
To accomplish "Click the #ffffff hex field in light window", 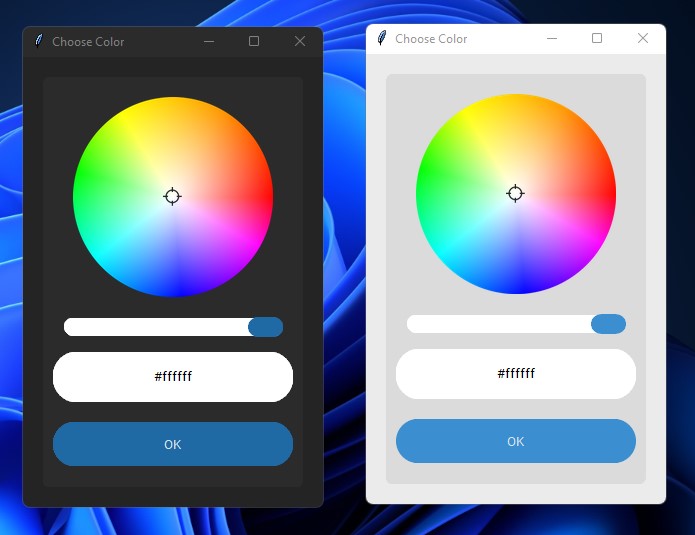I will [516, 374].
